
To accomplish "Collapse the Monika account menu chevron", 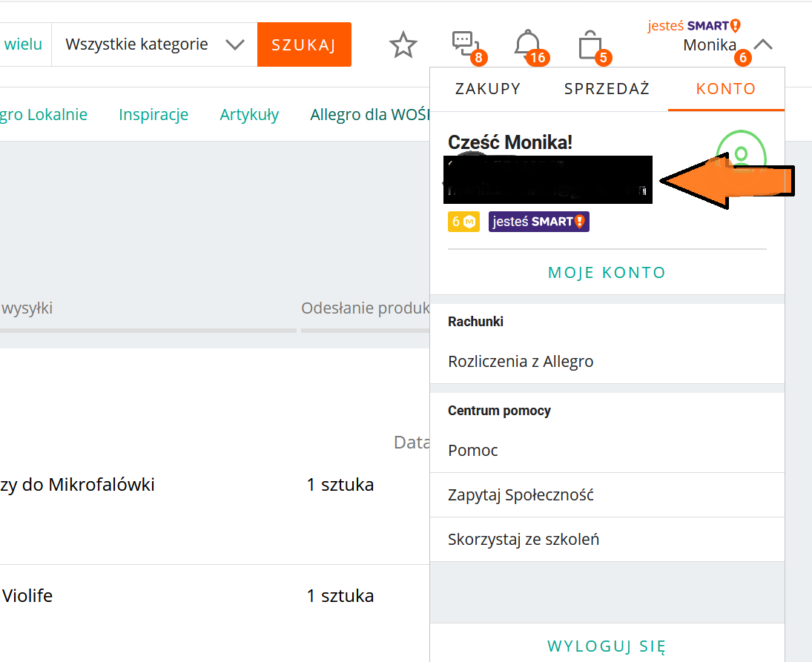I will [x=763, y=45].
